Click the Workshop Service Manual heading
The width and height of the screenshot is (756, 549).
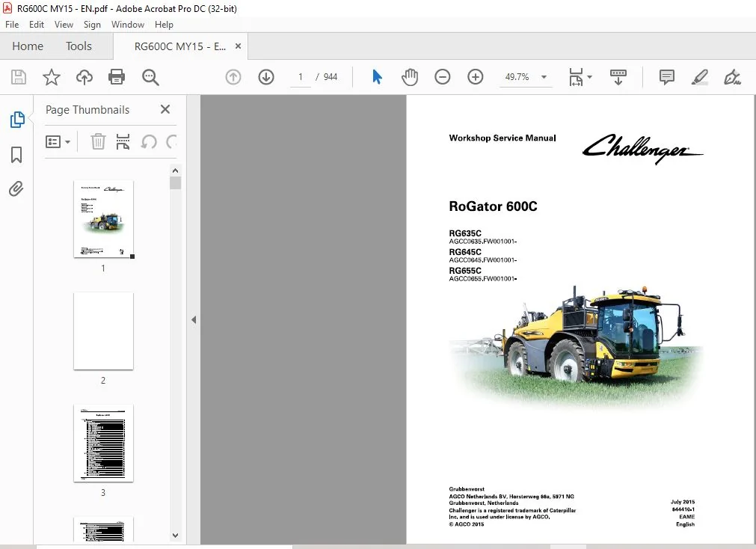[x=503, y=138]
